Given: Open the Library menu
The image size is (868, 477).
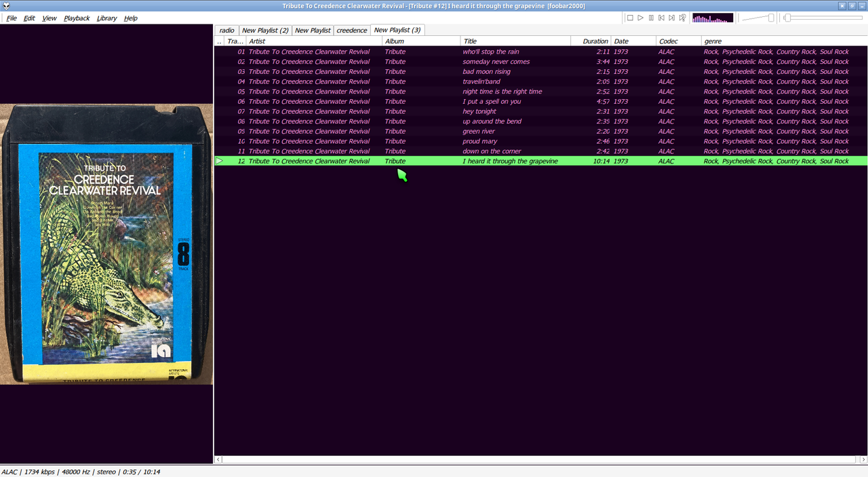Looking at the screenshot, I should tap(106, 18).
